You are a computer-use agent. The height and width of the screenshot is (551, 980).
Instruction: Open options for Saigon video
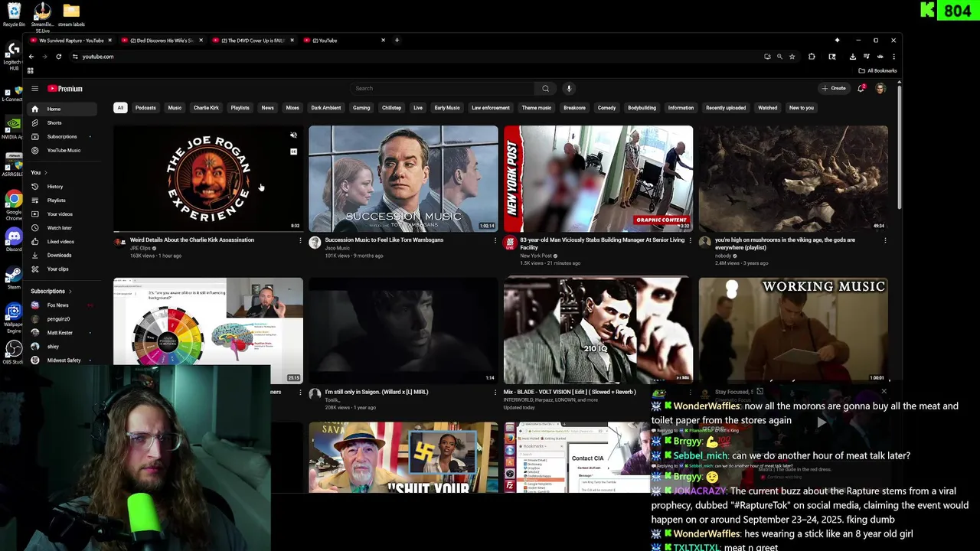click(495, 392)
